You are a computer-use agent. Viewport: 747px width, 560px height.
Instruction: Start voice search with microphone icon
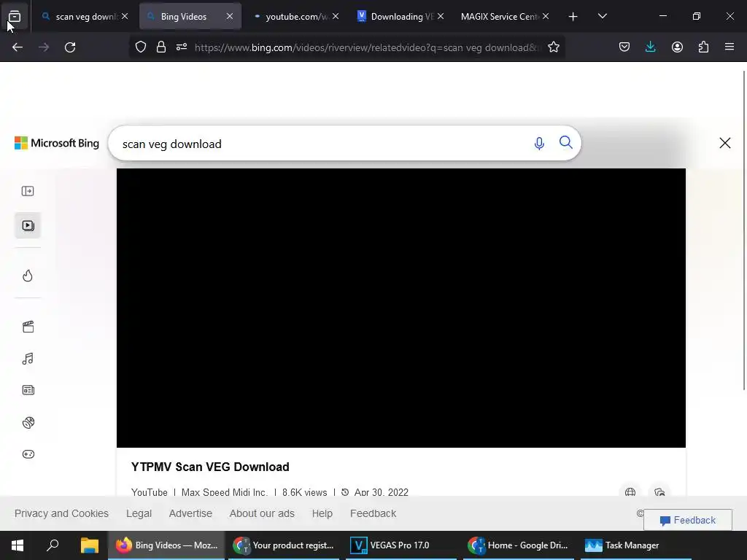coord(539,144)
